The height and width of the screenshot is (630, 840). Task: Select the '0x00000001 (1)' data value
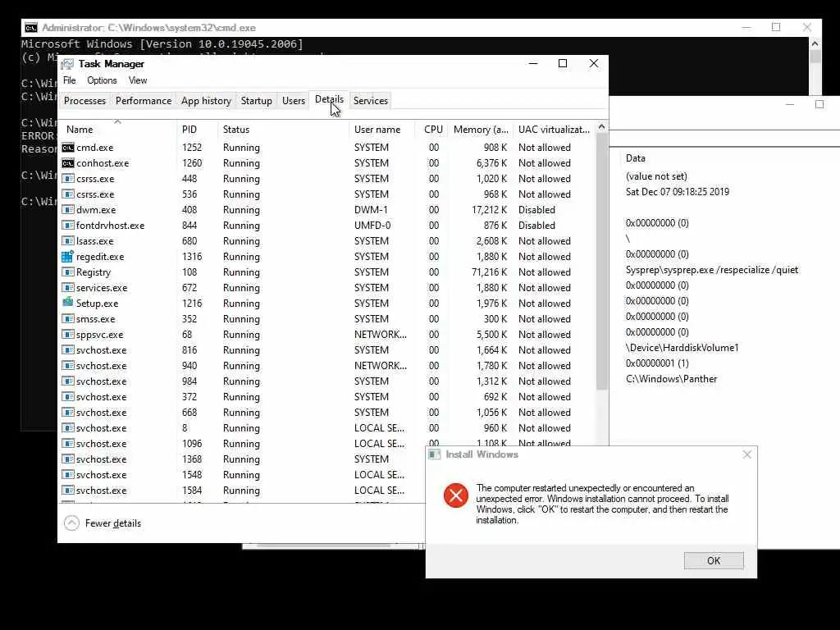(657, 363)
